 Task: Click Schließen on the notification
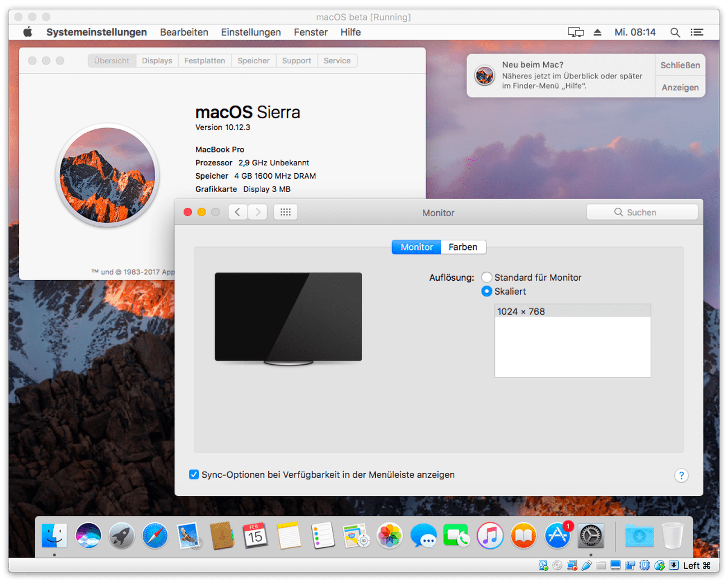pos(680,65)
